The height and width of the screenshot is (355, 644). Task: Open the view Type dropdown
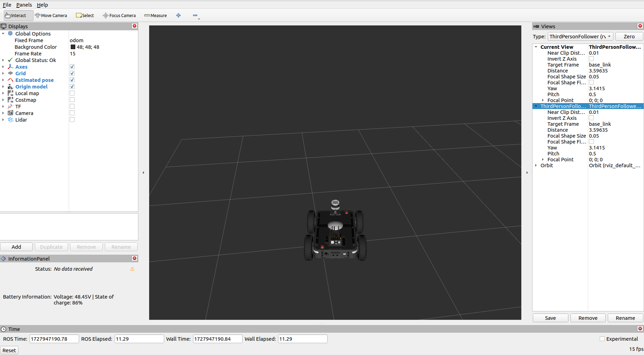[x=580, y=37]
